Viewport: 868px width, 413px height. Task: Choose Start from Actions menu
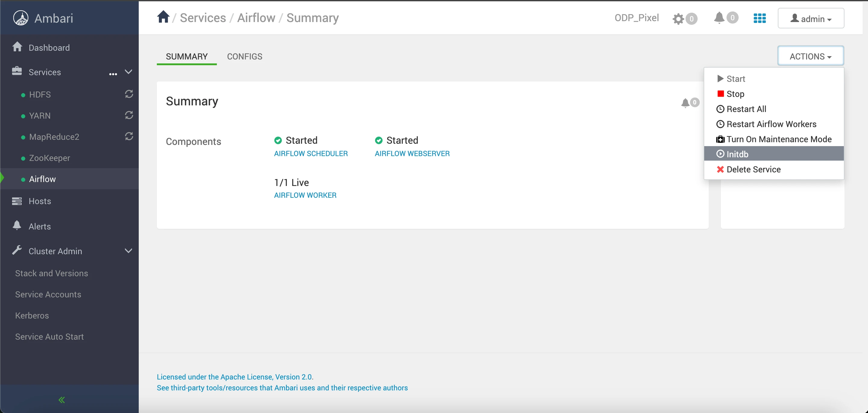coord(774,78)
